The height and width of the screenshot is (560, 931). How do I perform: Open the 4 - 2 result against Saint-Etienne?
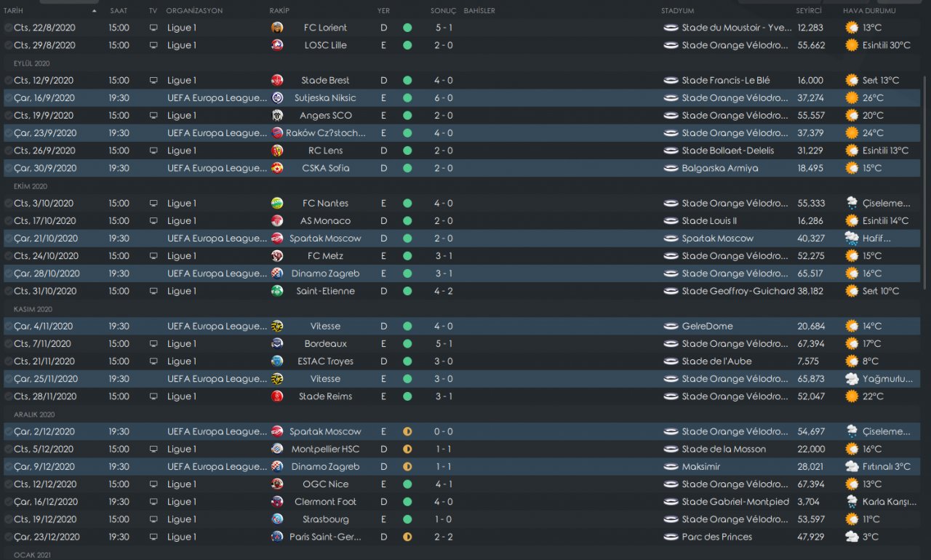point(444,291)
